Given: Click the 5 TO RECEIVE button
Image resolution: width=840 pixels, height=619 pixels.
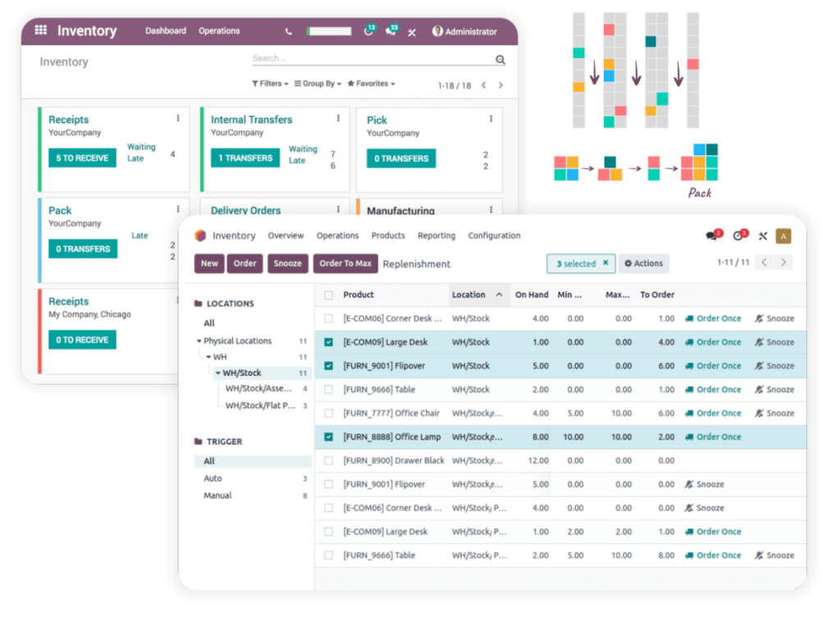Looking at the screenshot, I should click(82, 158).
